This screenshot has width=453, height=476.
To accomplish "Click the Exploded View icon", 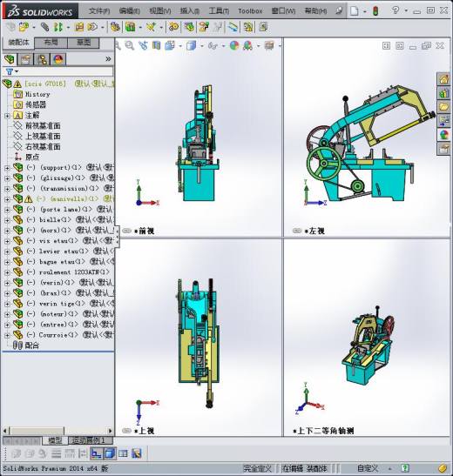I will click(204, 27).
